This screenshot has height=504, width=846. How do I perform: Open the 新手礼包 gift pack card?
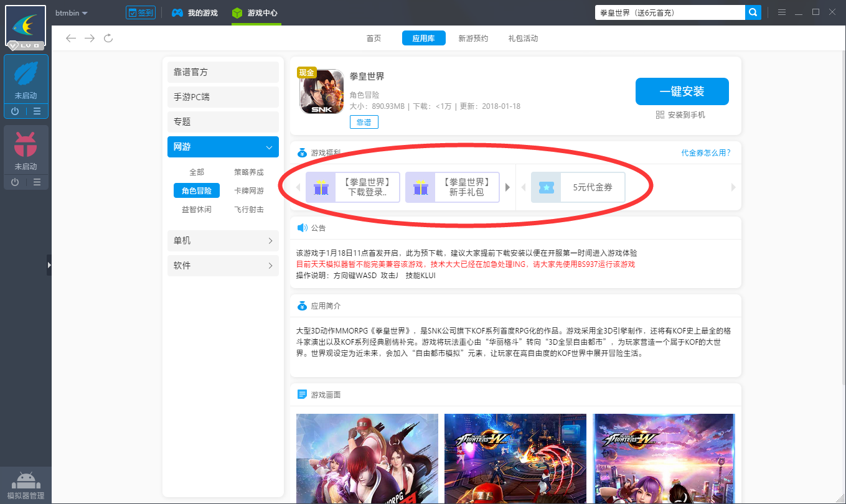pos(452,187)
